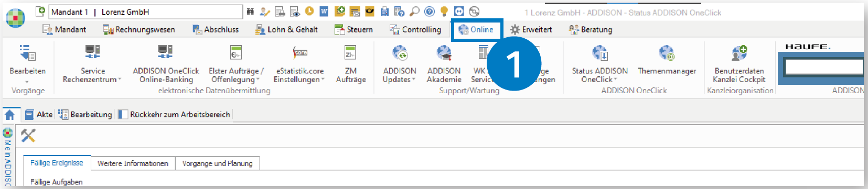Click the new Mandant icon beside the Mandant field
Viewport: 868px width, 189px height.
point(40,11)
